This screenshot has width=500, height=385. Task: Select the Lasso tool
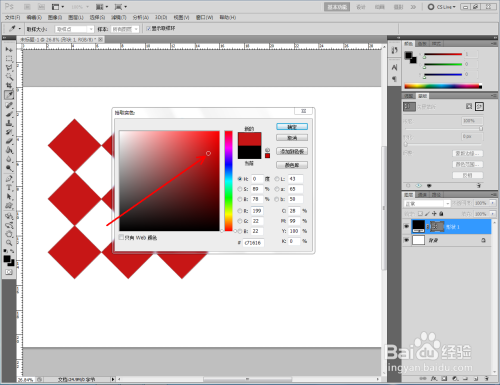point(9,68)
